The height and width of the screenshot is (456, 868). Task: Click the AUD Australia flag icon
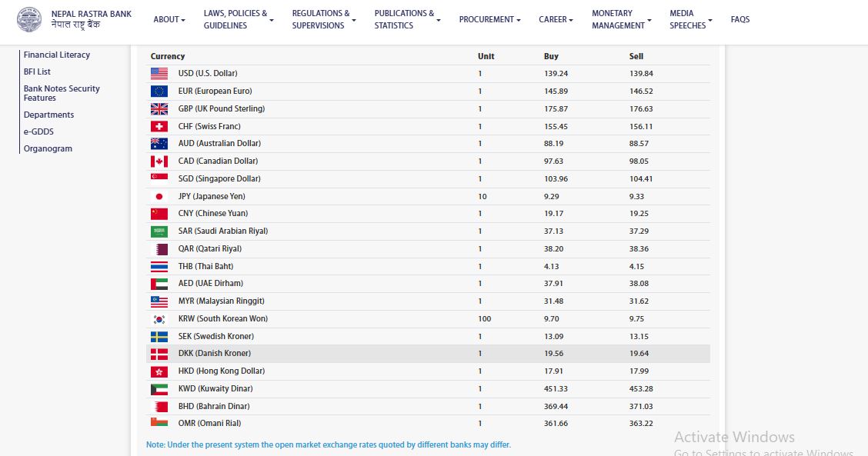(x=159, y=143)
